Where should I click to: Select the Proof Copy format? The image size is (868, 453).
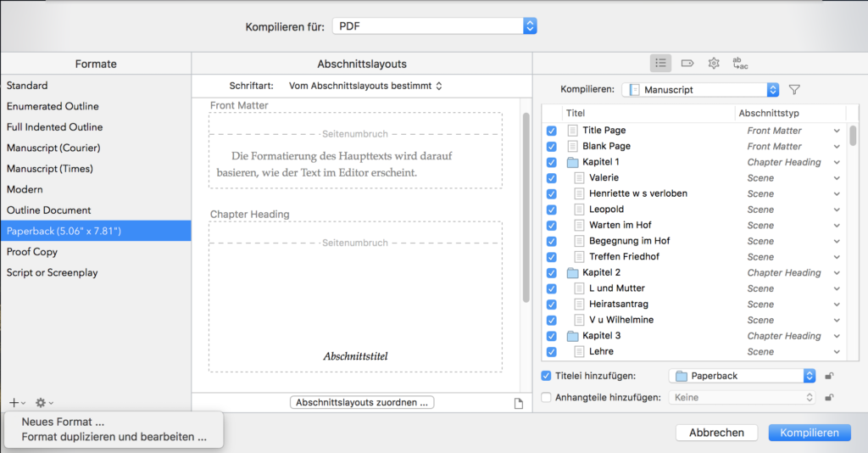[32, 252]
